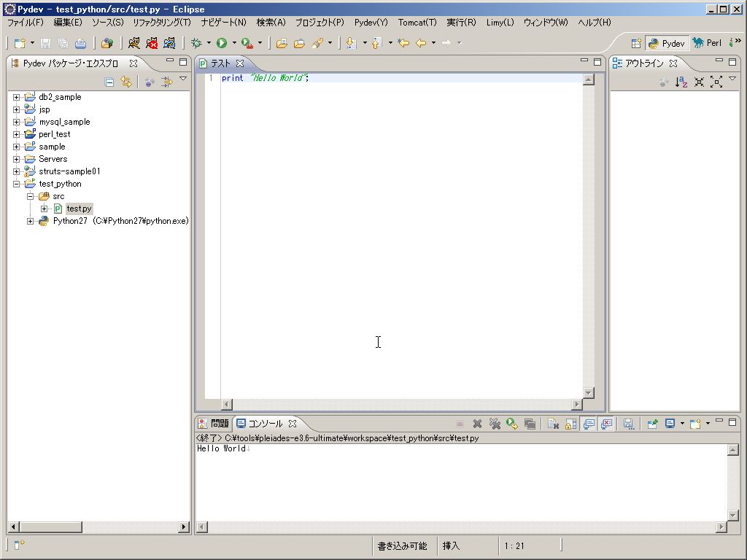Click the Print toolbar icon
747x560 pixels.
(x=80, y=43)
